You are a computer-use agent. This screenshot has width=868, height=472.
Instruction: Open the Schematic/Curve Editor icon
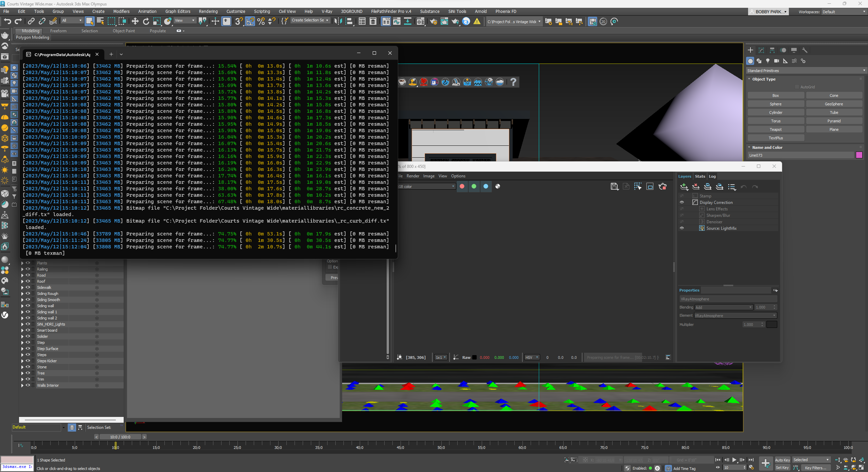(396, 21)
